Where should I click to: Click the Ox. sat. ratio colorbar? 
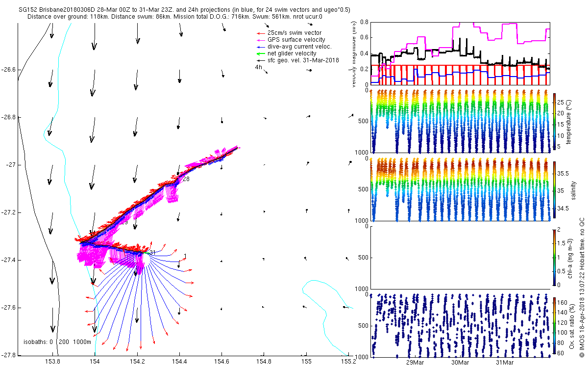point(555,325)
